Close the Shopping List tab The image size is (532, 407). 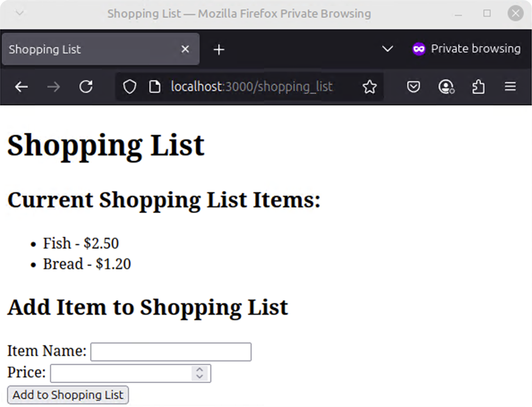[x=185, y=49]
